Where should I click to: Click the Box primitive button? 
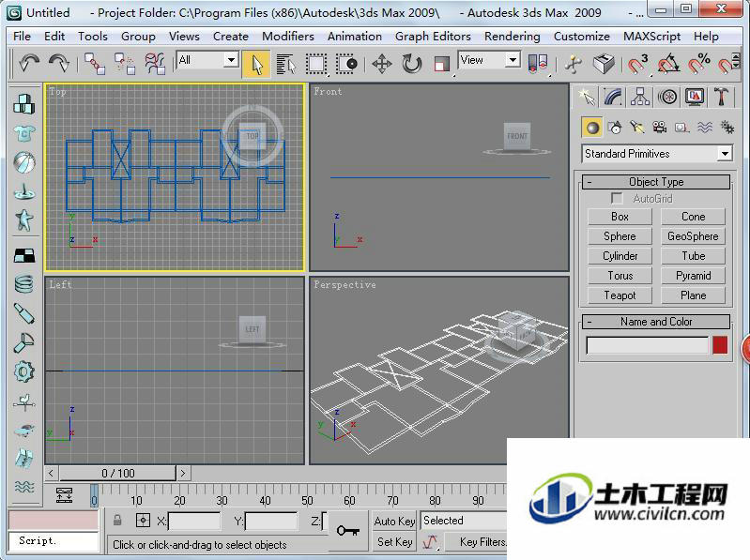pos(620,217)
